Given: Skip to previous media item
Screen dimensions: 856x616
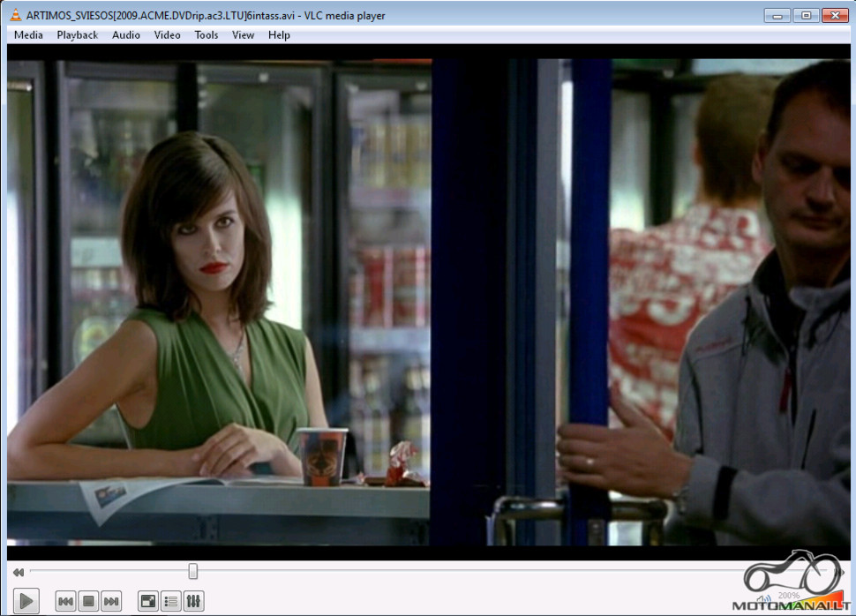Looking at the screenshot, I should (65, 601).
